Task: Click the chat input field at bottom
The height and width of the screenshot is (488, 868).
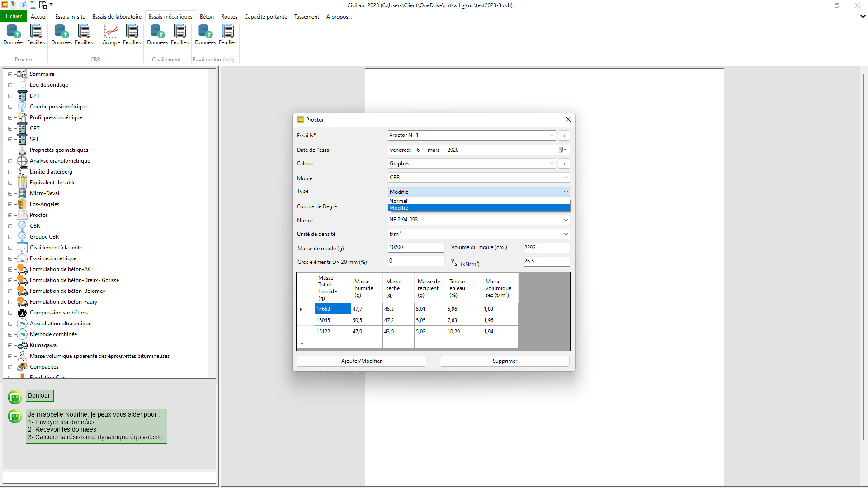Action: [109, 478]
